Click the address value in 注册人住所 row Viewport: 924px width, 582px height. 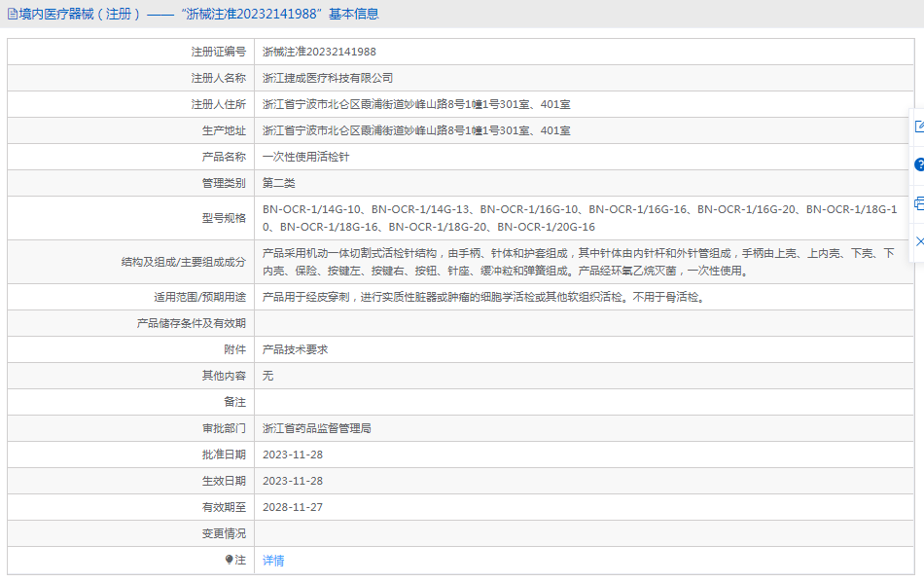pyautogui.click(x=416, y=104)
